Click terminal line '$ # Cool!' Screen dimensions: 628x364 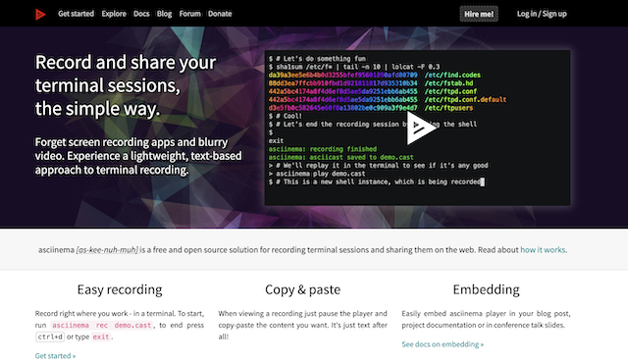coord(286,116)
